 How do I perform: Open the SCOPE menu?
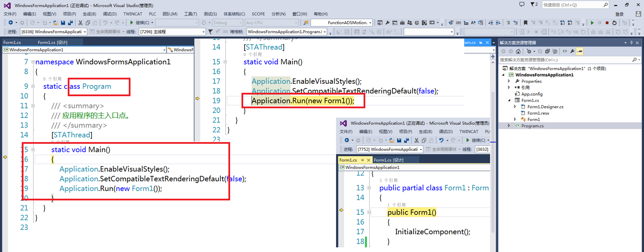[258, 14]
